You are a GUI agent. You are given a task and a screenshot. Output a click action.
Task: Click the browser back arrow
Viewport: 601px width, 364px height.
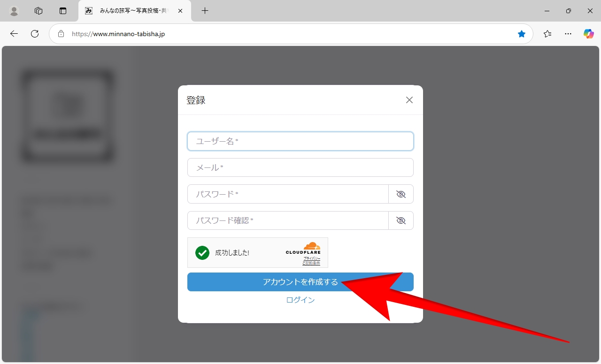(x=14, y=34)
